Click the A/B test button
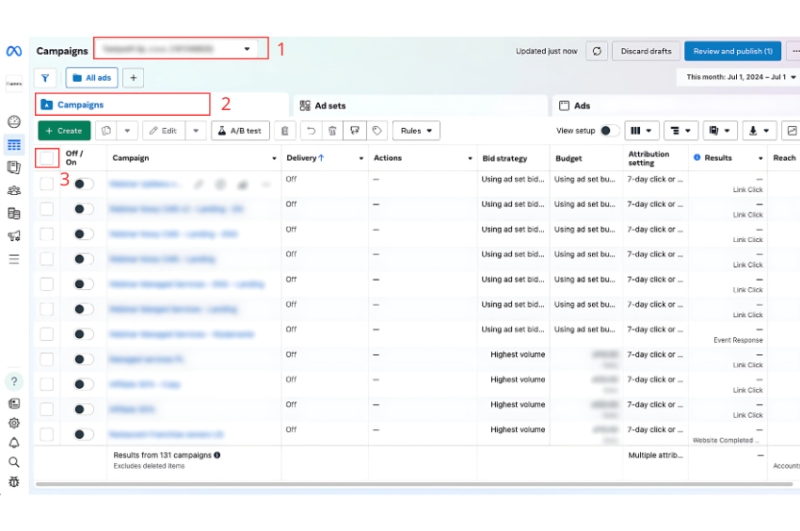The height and width of the screenshot is (531, 800). pos(240,131)
